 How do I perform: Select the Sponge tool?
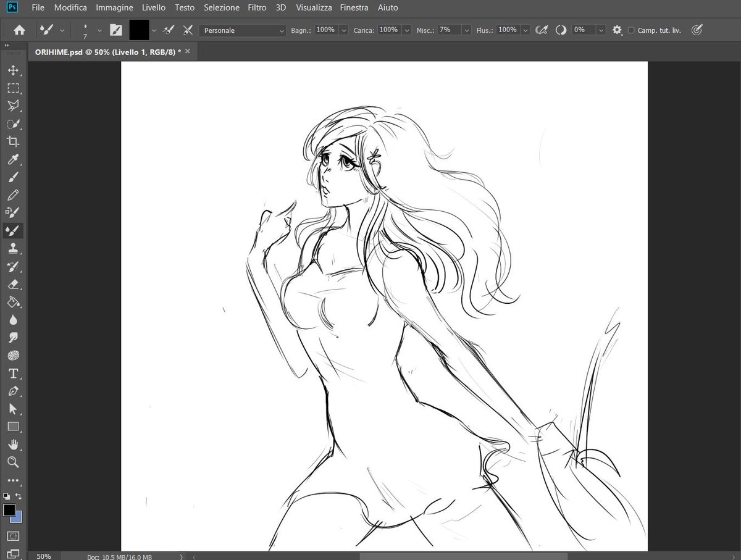click(x=13, y=356)
